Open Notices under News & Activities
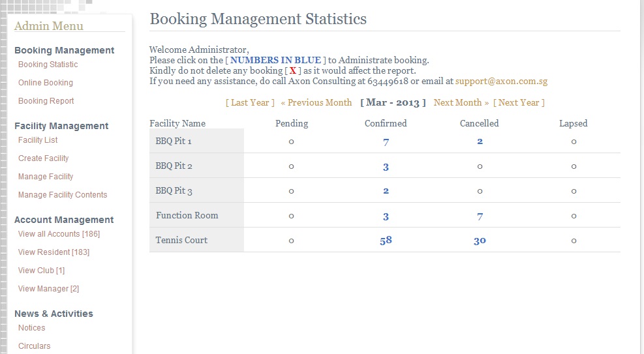This screenshot has width=644, height=354. click(x=31, y=328)
